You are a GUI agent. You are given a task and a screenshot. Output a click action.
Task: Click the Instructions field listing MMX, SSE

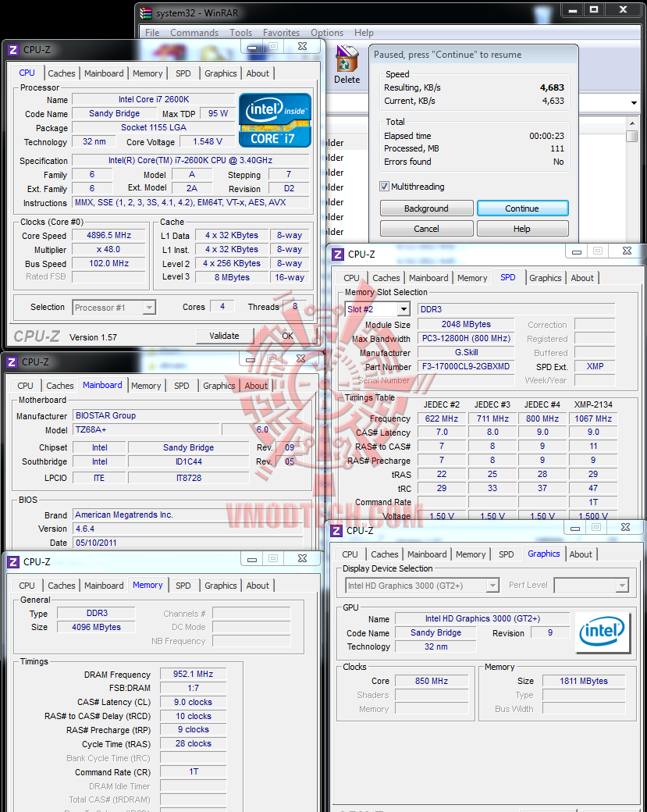(x=190, y=202)
